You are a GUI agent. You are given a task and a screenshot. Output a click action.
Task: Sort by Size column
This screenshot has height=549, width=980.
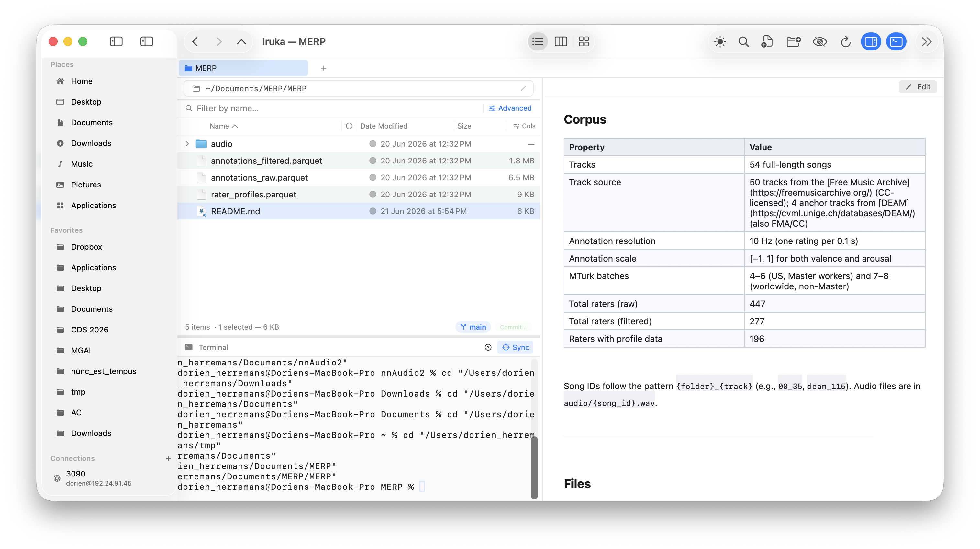click(464, 126)
